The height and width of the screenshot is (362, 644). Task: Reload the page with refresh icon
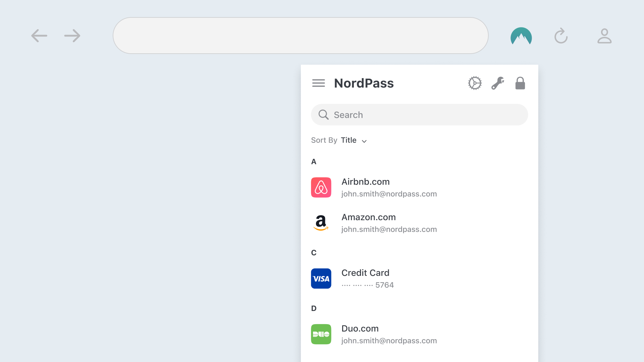pos(561,36)
